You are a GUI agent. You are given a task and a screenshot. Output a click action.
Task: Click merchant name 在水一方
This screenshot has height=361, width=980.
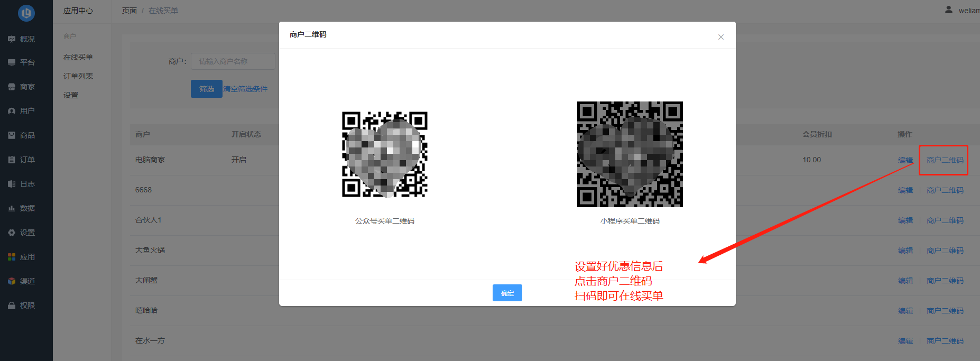tap(150, 340)
